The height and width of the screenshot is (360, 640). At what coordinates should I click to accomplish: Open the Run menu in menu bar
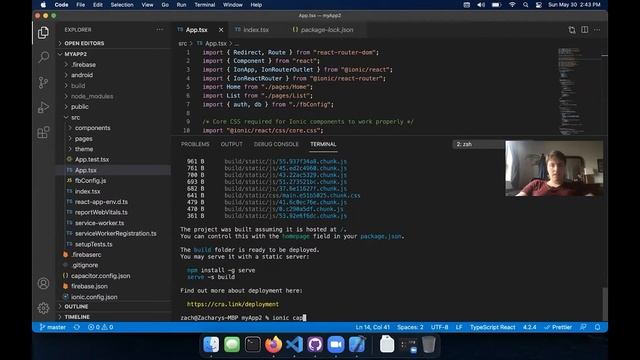tap(181, 5)
